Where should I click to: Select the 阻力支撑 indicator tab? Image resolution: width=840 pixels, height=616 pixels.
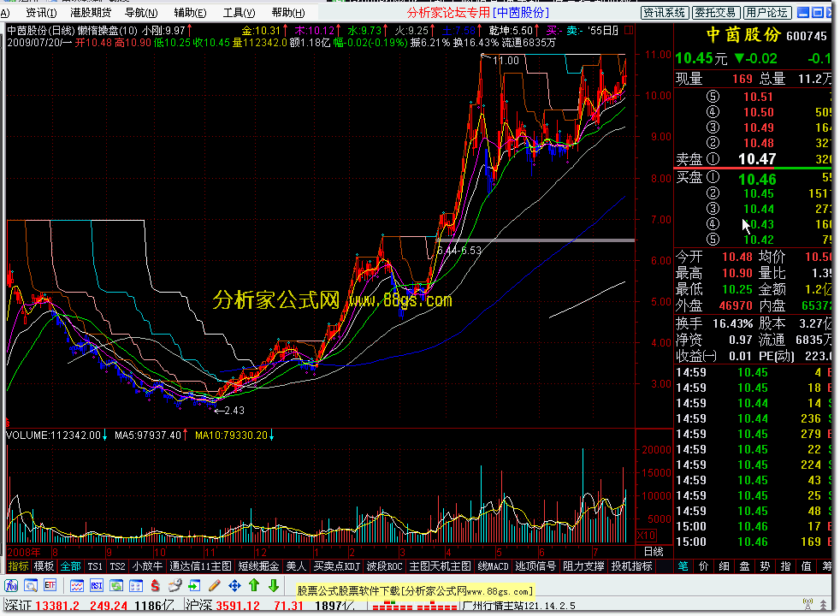point(584,566)
